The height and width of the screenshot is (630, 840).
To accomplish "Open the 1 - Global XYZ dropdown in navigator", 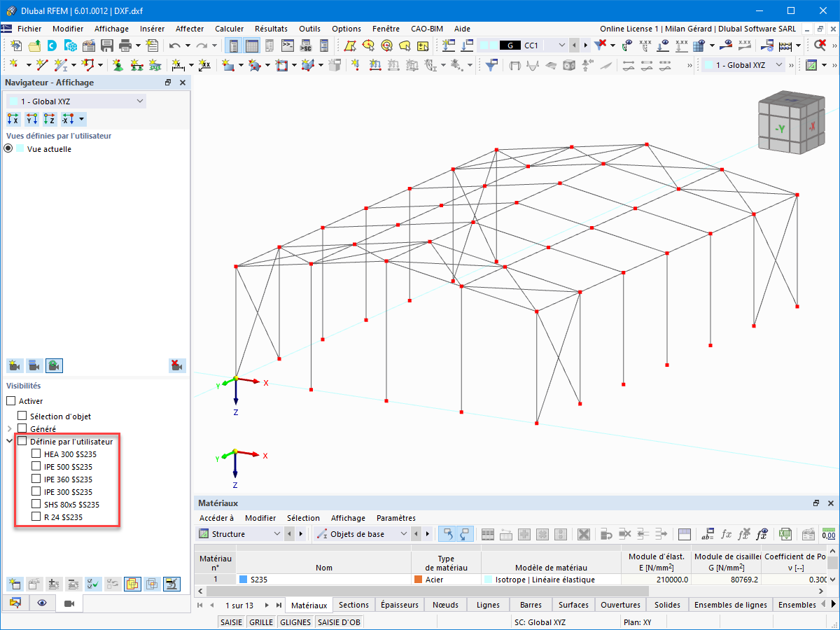I will 76,101.
